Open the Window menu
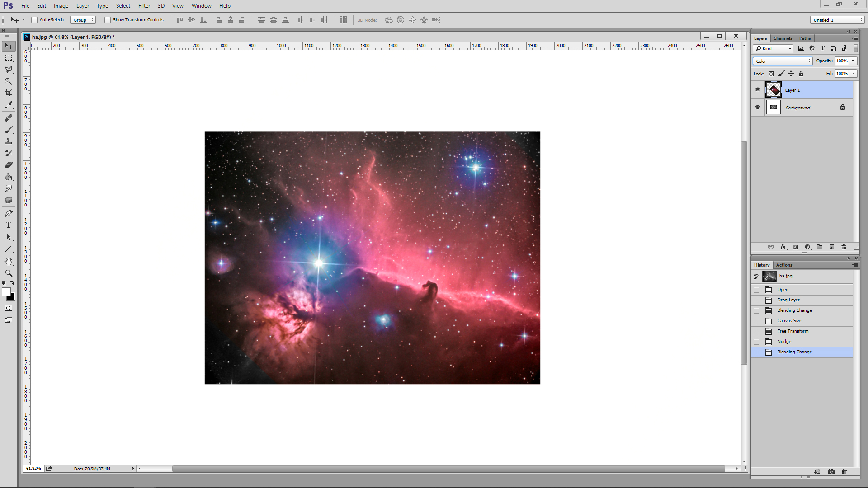This screenshot has width=868, height=488. 201,6
